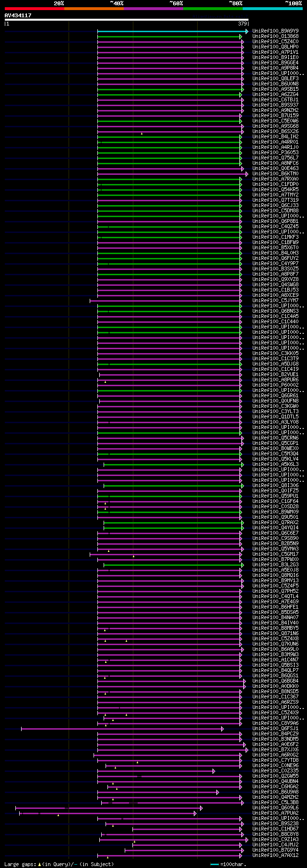
Task: Select UniRef100_Q7RAX2 hit
Action: [x=276, y=523]
